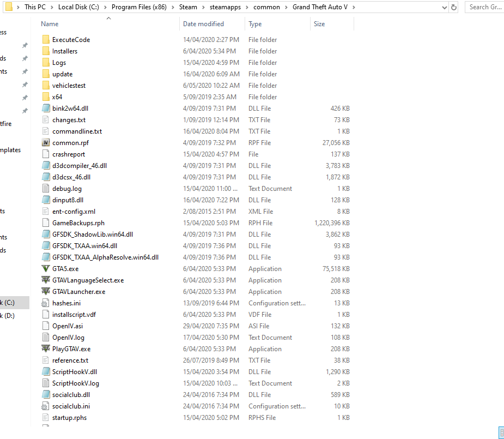Click the hashes.ini settings file icon
The height and width of the screenshot is (439, 504).
[46, 303]
